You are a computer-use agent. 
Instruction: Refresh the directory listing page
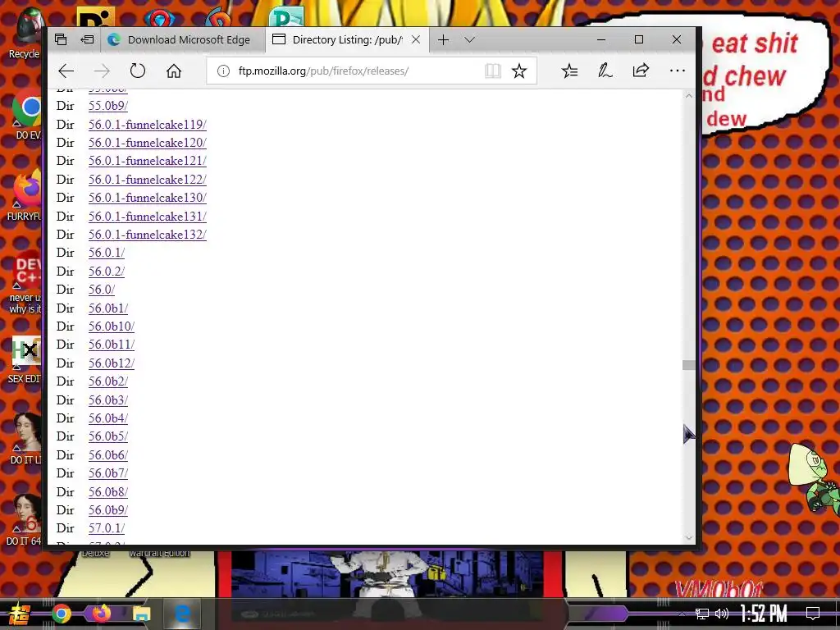(138, 71)
